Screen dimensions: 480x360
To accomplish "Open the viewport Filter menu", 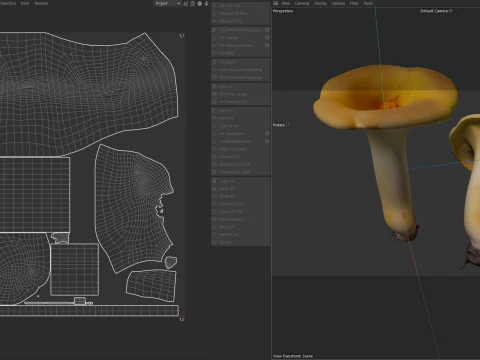I will [x=354, y=3].
